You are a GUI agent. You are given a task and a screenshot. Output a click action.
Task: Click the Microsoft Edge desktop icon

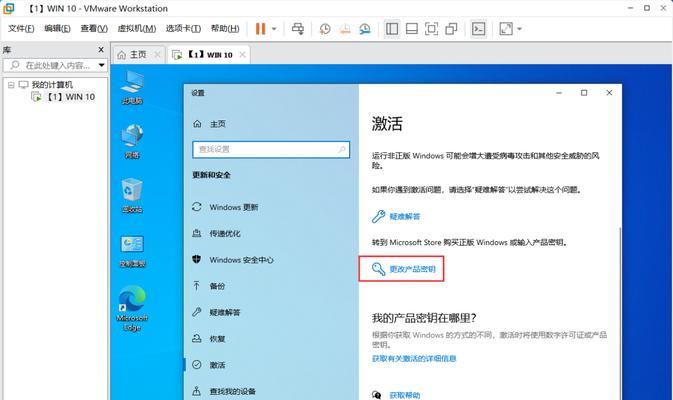pyautogui.click(x=132, y=309)
